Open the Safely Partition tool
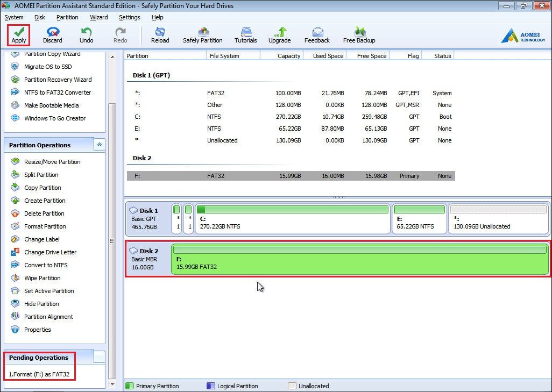The width and height of the screenshot is (552, 392). point(203,32)
